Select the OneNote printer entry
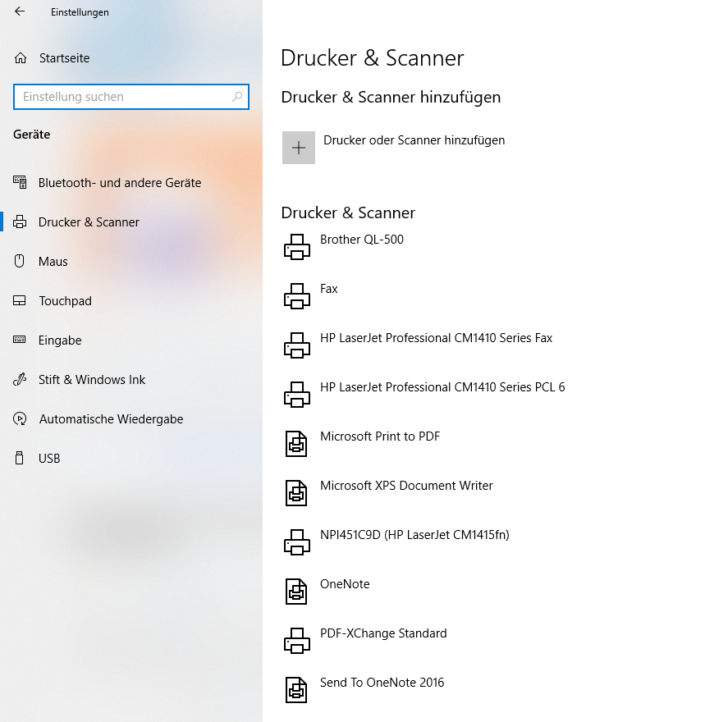The height and width of the screenshot is (722, 728). coord(345,583)
